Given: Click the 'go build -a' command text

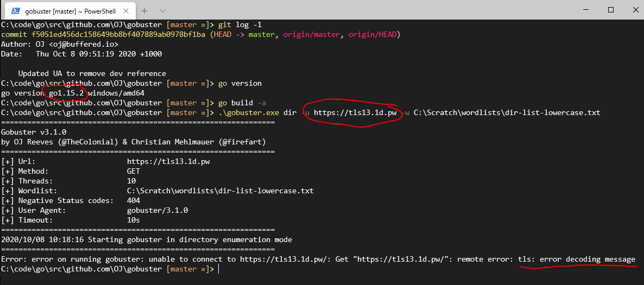Looking at the screenshot, I should tap(242, 103).
